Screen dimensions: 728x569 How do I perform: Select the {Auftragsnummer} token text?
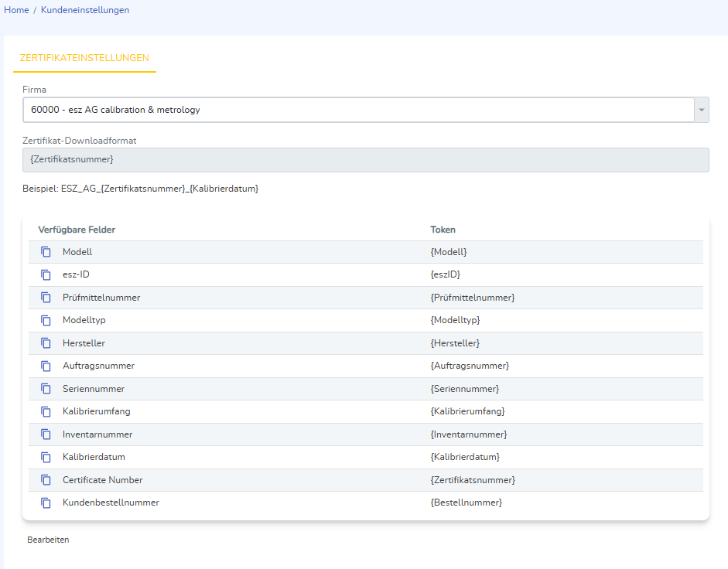pyautogui.click(x=470, y=366)
